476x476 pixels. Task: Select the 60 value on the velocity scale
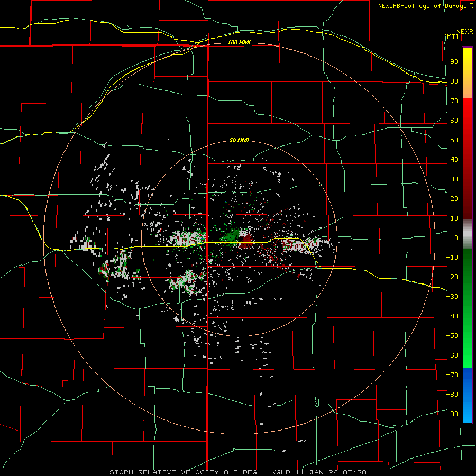[x=454, y=121]
